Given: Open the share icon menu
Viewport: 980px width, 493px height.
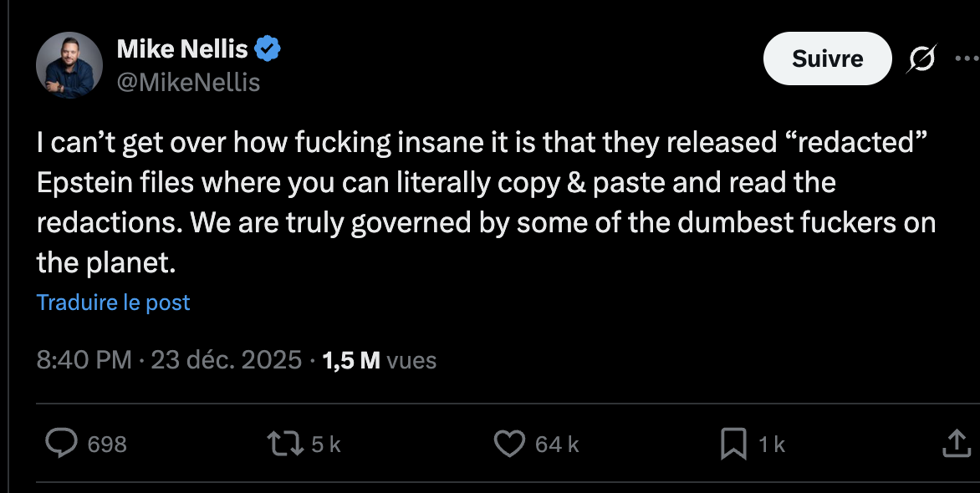Looking at the screenshot, I should tap(956, 444).
